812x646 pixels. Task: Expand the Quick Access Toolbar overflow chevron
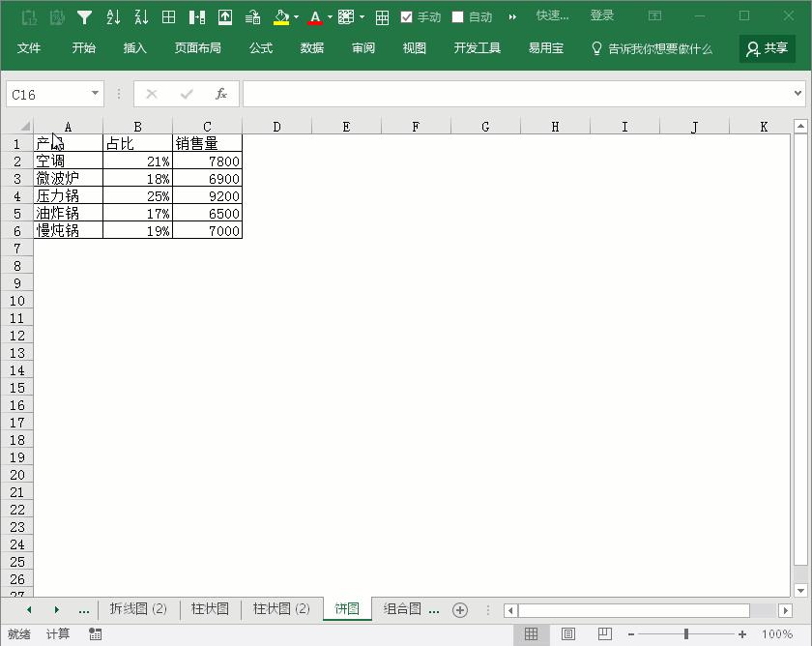[512, 15]
